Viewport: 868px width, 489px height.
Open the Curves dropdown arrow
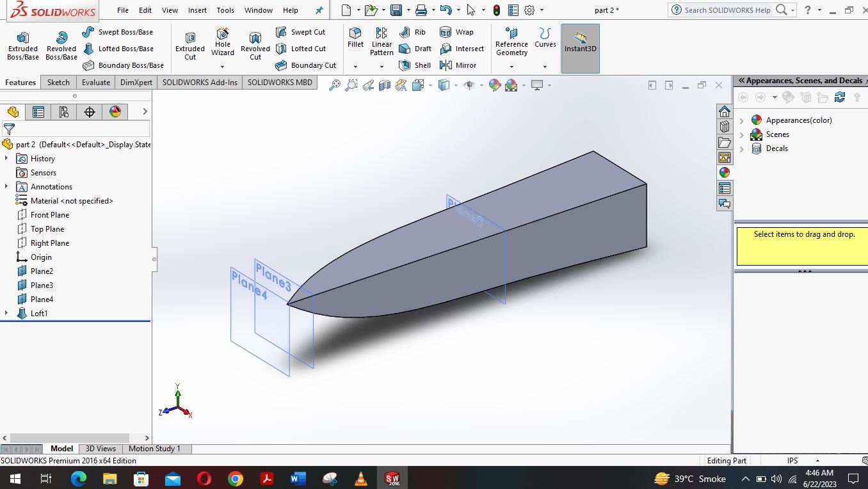point(545,67)
